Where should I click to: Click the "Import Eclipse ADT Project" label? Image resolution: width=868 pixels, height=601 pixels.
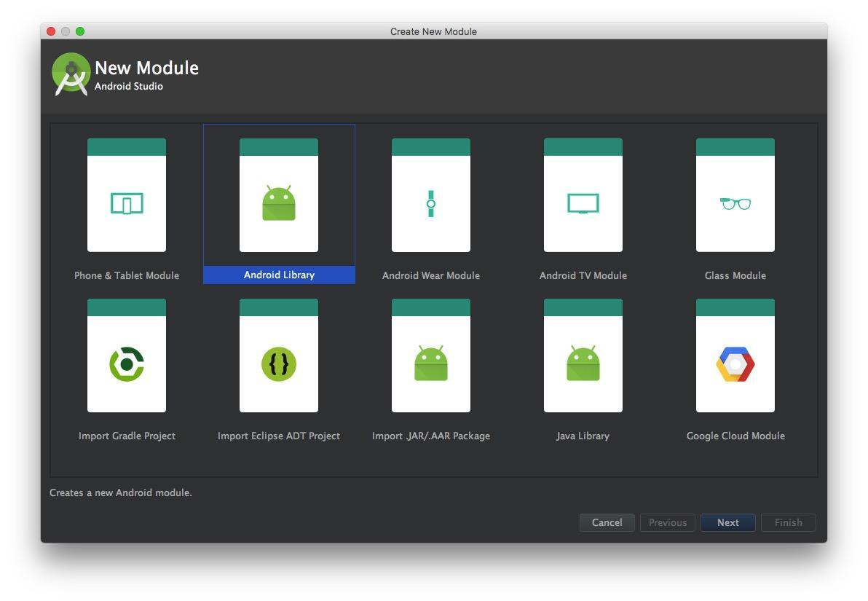(279, 436)
